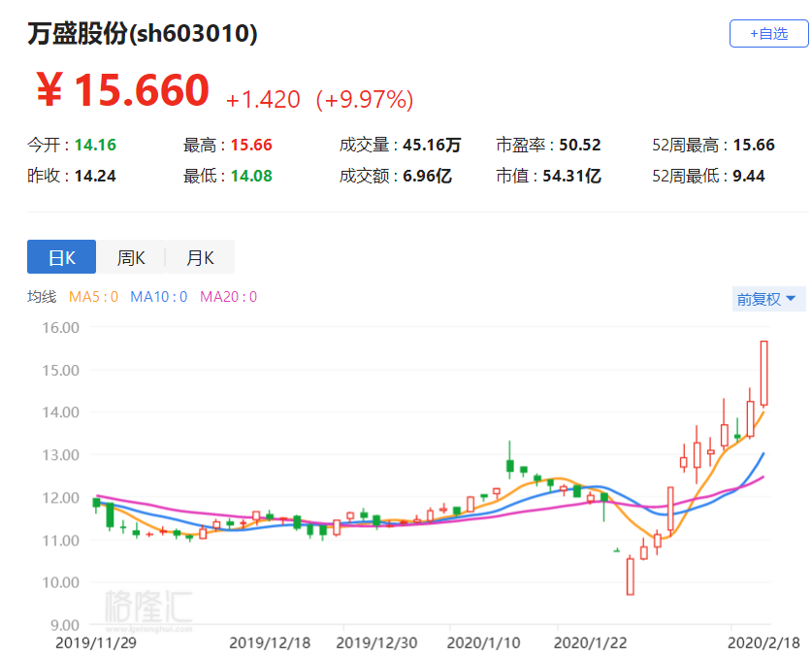Click 最低 value 14.08
This screenshot has height=657, width=812.
point(251,176)
